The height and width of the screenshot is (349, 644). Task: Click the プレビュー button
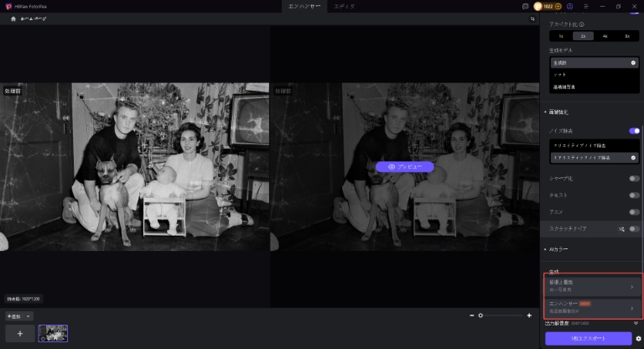pos(404,166)
